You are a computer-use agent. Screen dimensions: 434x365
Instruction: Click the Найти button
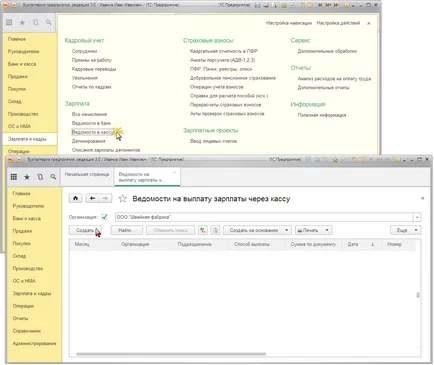tap(127, 230)
